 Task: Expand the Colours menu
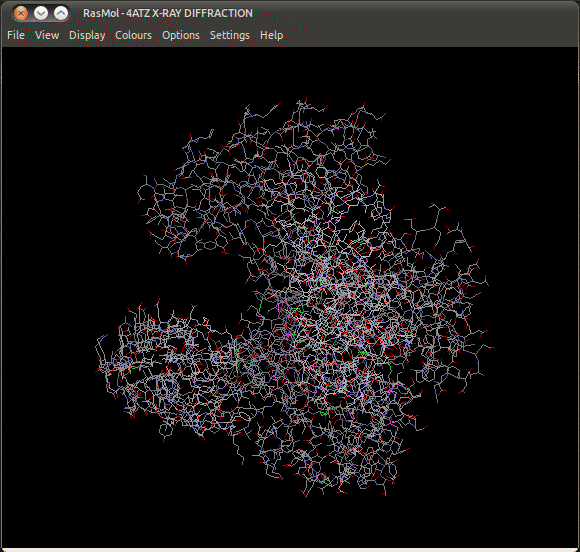coord(134,35)
